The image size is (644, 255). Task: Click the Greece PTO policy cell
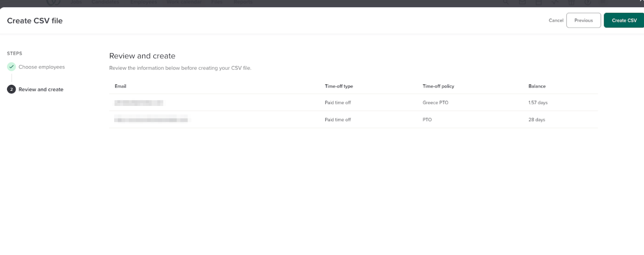click(435, 103)
